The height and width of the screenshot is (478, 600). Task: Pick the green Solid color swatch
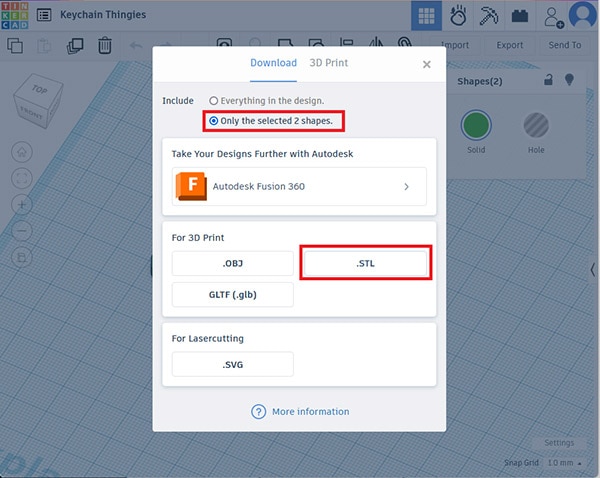pyautogui.click(x=476, y=125)
